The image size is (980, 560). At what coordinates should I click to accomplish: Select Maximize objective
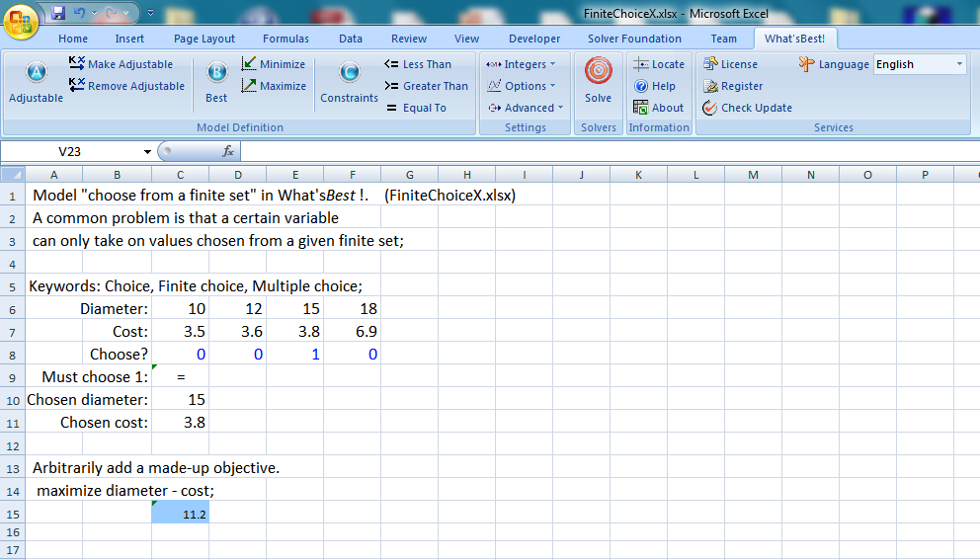tap(273, 86)
